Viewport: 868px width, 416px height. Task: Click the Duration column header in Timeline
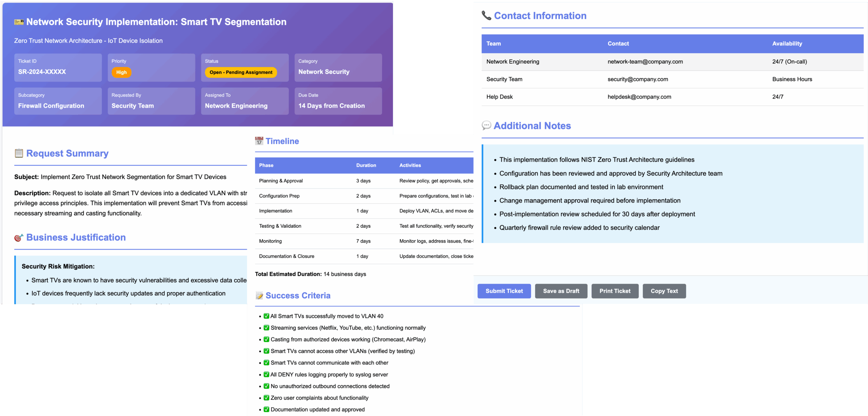tap(366, 165)
